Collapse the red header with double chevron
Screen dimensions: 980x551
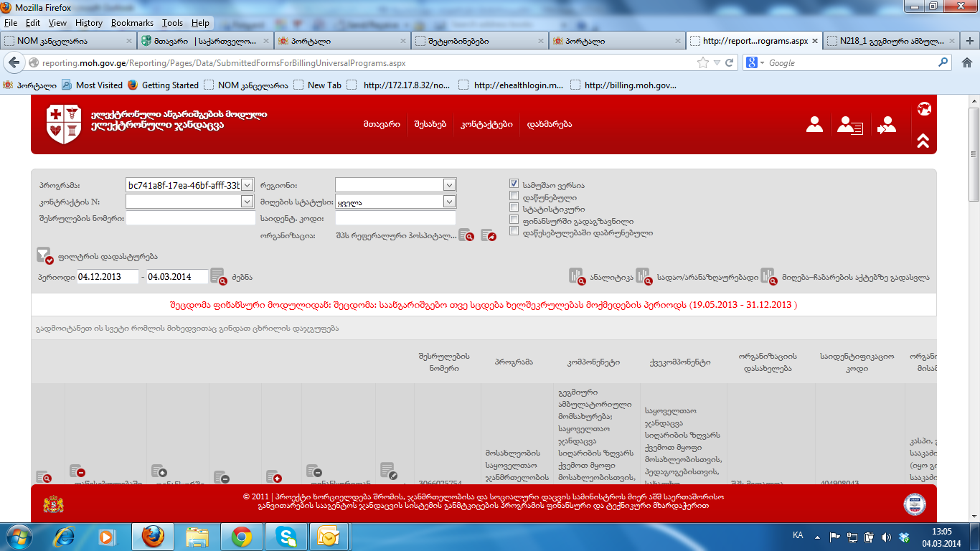point(923,141)
